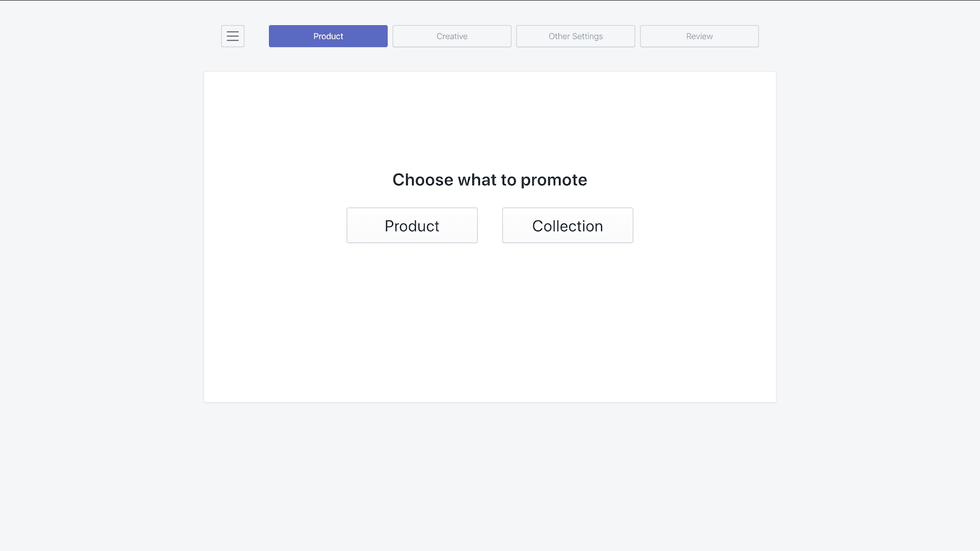980x551 pixels.
Task: Expand the sidebar with the menu icon
Action: coord(232,36)
